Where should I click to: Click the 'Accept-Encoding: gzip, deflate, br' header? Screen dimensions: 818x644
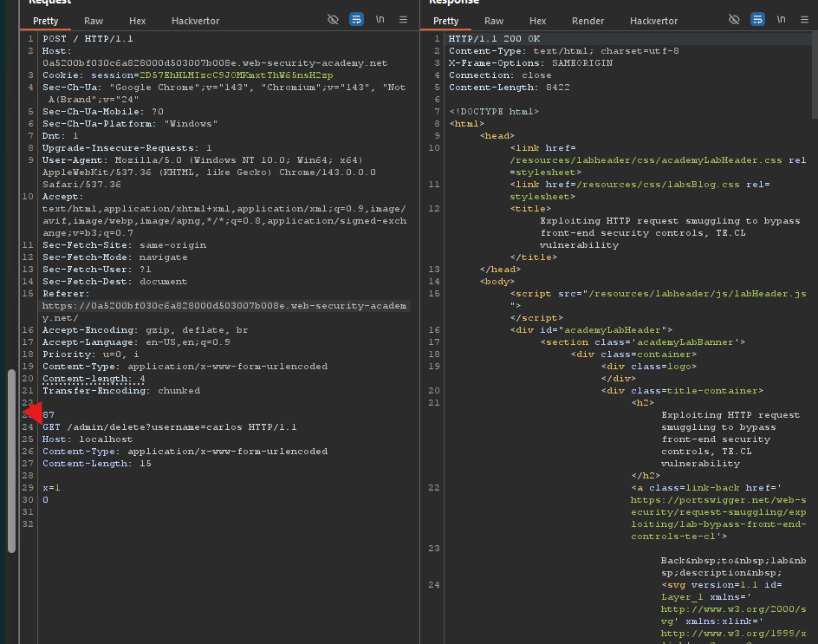tap(145, 330)
